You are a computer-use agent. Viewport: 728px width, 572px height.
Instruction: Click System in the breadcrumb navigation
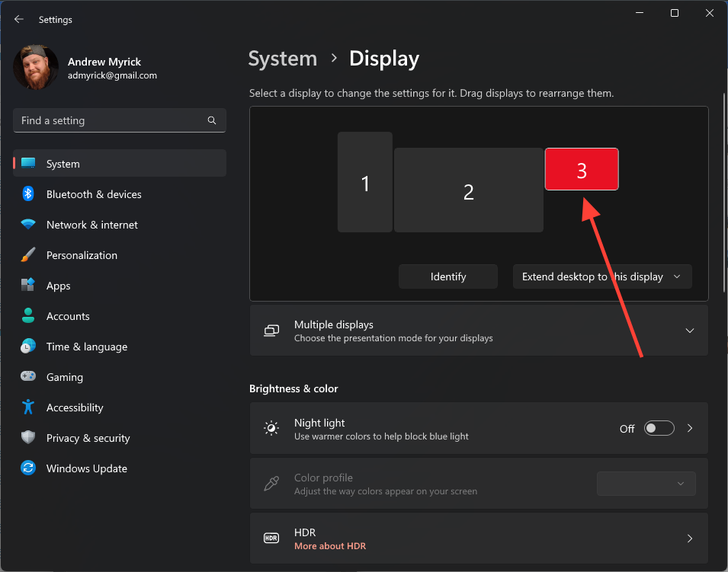point(282,59)
